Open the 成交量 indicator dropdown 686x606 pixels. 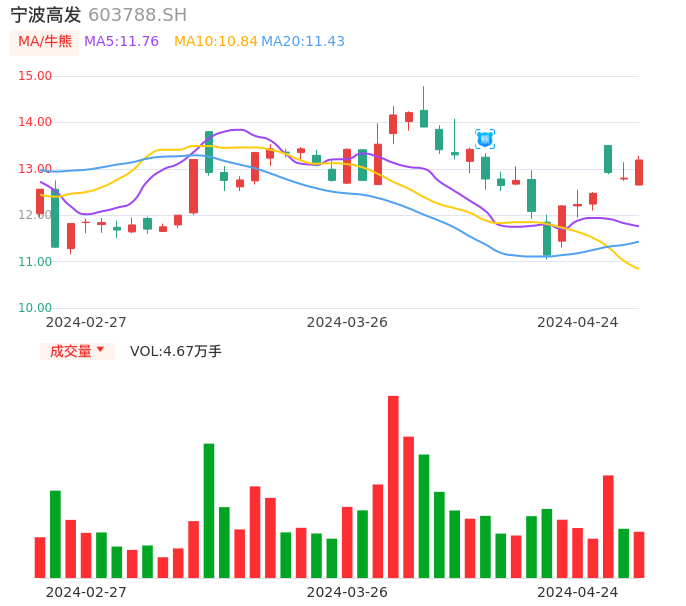77,351
